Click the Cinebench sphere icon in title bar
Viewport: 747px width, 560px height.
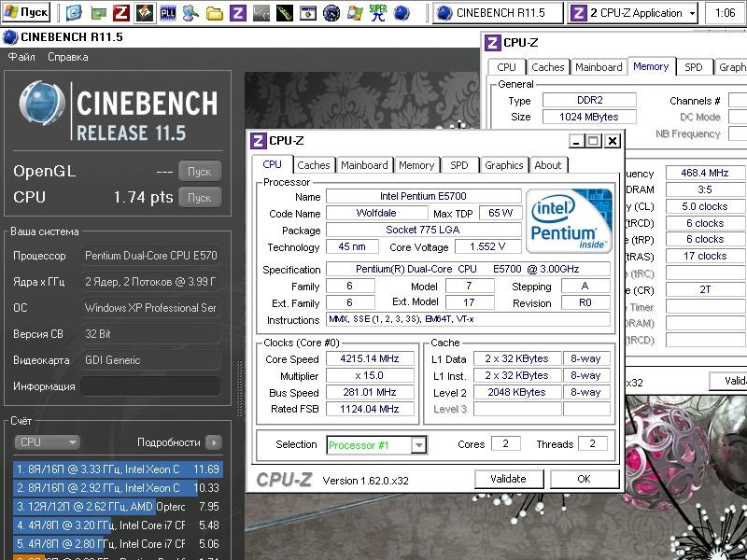point(10,37)
